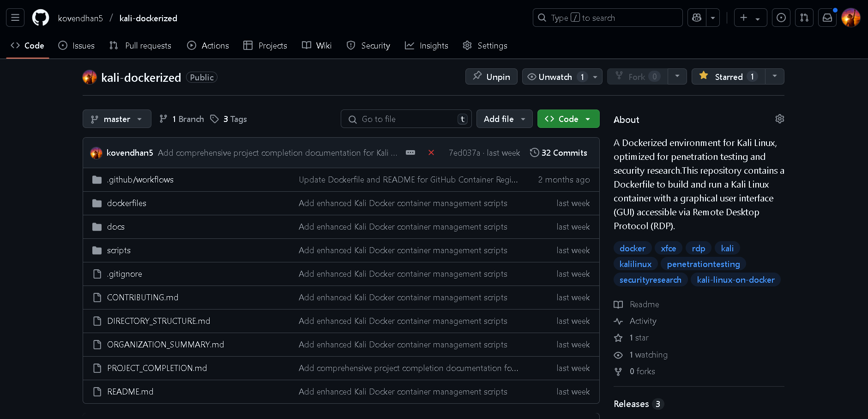868x419 pixels.
Task: Click the kovendhan5 owner link in breadcrumb
Action: click(x=80, y=18)
